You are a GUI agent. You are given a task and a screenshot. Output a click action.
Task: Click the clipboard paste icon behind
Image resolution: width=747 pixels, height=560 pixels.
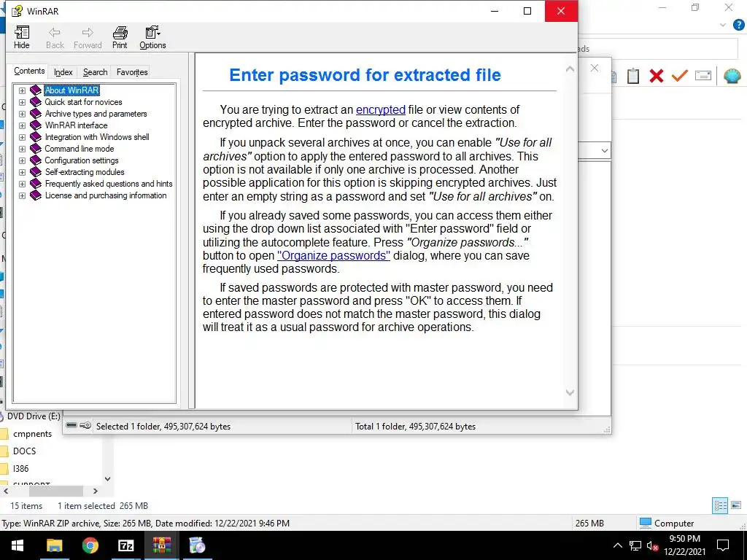632,76
